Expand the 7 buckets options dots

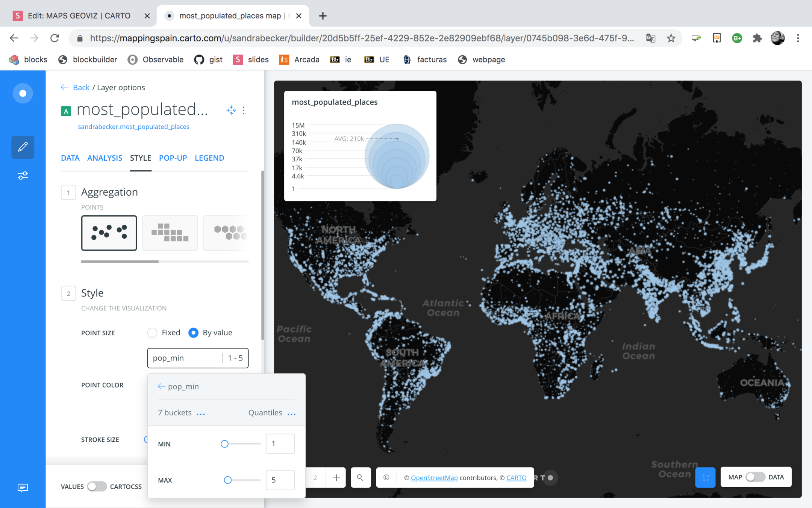[x=201, y=414]
